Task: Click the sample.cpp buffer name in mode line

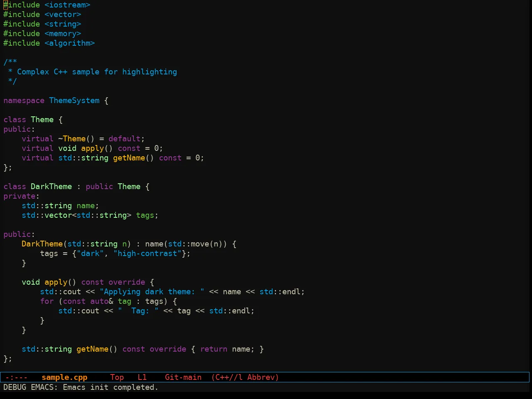Action: [x=64, y=377]
